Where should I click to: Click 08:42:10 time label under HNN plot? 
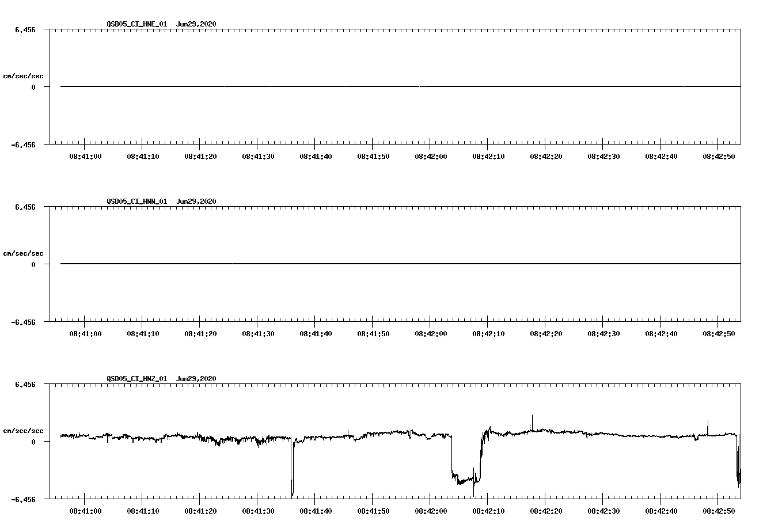488,334
